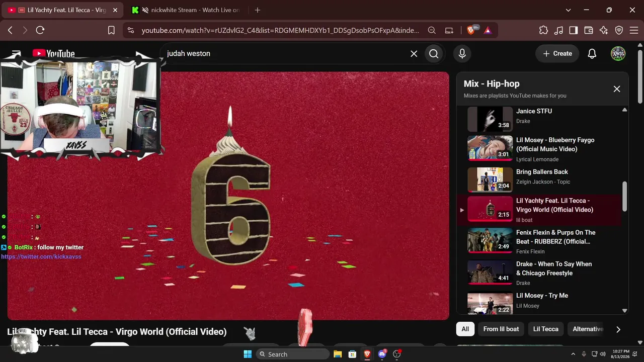Open the page zoom control in address bar
Viewport: 644px width, 362px height.
click(432, 30)
